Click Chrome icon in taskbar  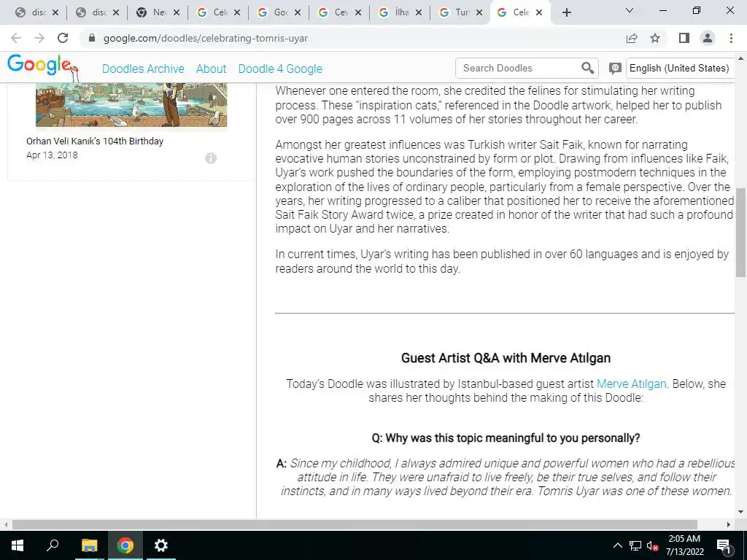pos(125,545)
